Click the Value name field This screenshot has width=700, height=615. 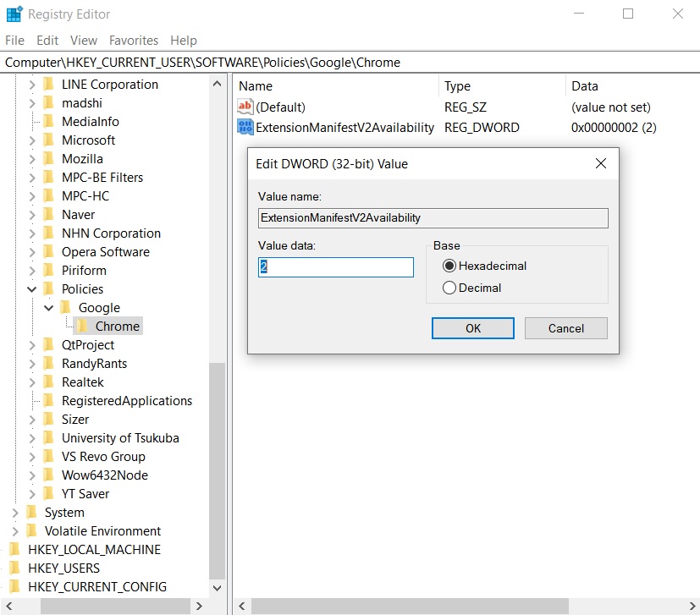coord(433,217)
